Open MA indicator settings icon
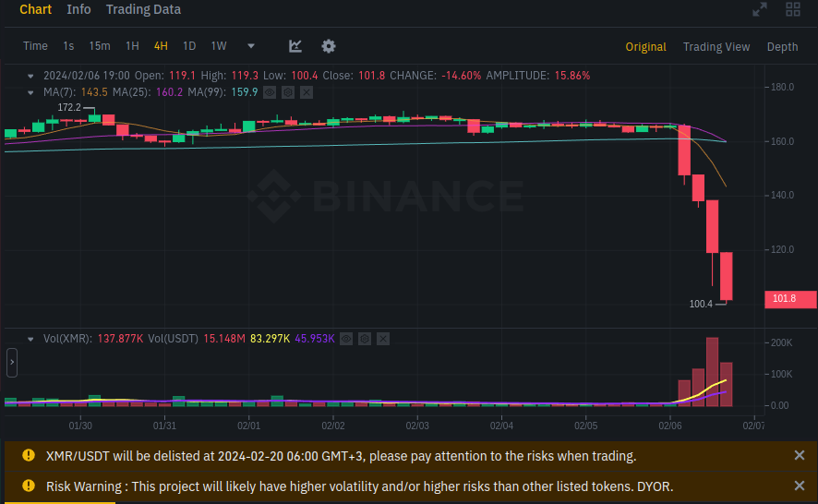The image size is (818, 504). click(288, 92)
